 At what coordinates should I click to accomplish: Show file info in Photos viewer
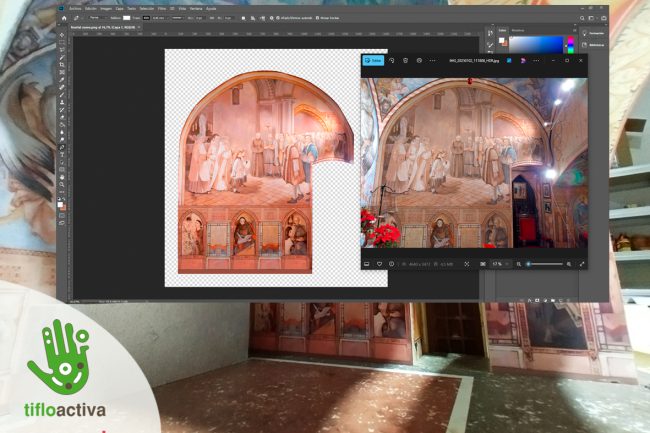click(x=393, y=264)
